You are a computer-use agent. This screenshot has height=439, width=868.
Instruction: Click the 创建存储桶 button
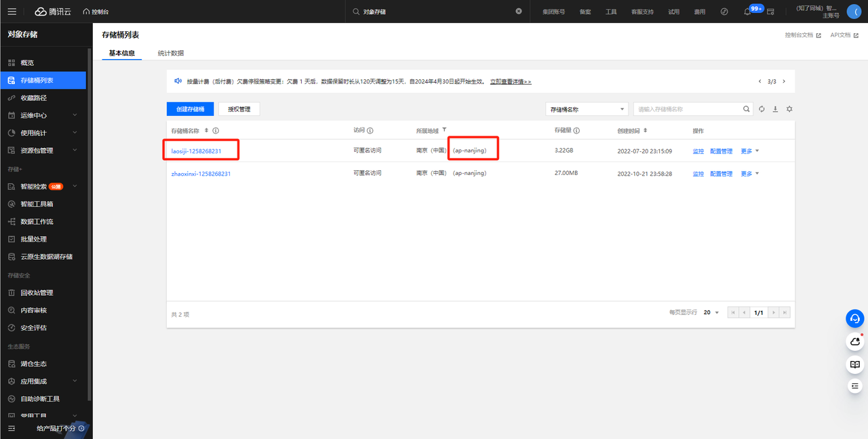coord(190,109)
